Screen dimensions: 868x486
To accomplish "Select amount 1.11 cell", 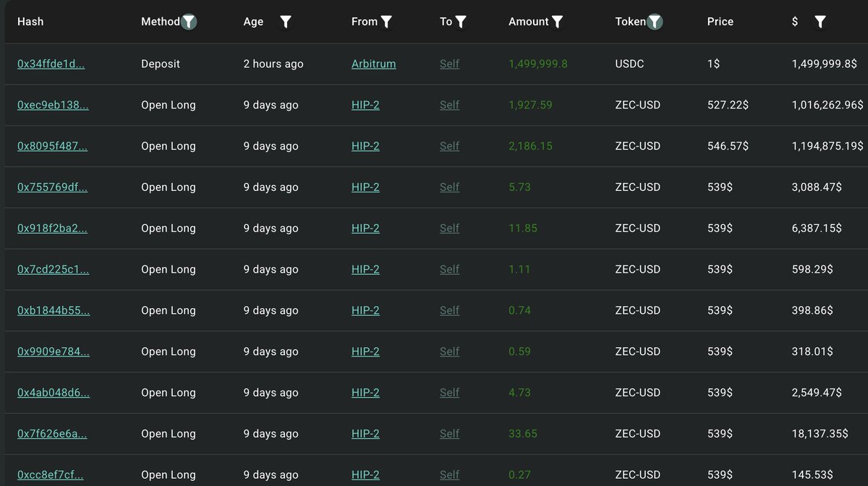I will [519, 270].
